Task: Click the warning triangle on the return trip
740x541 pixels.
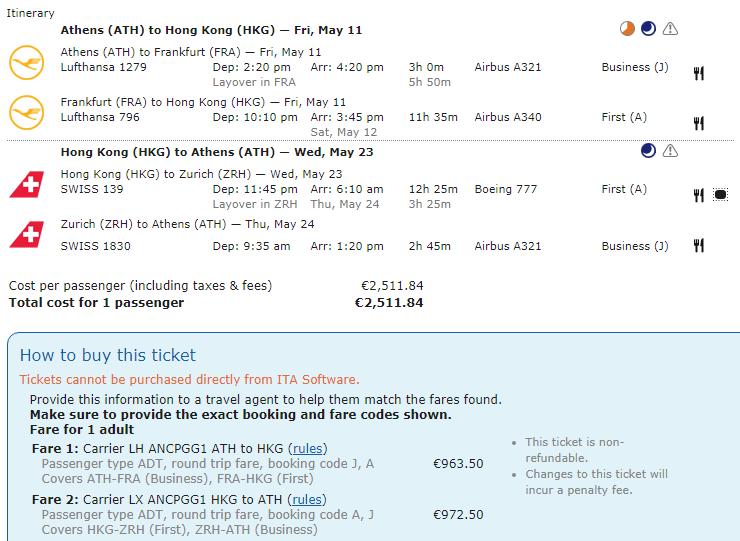Action: [670, 151]
